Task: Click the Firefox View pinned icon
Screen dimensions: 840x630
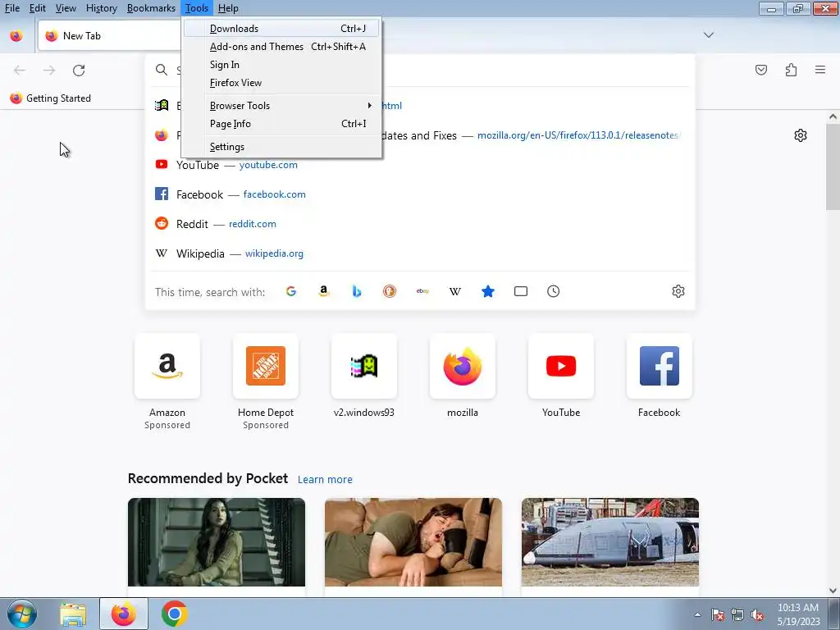Action: click(16, 36)
